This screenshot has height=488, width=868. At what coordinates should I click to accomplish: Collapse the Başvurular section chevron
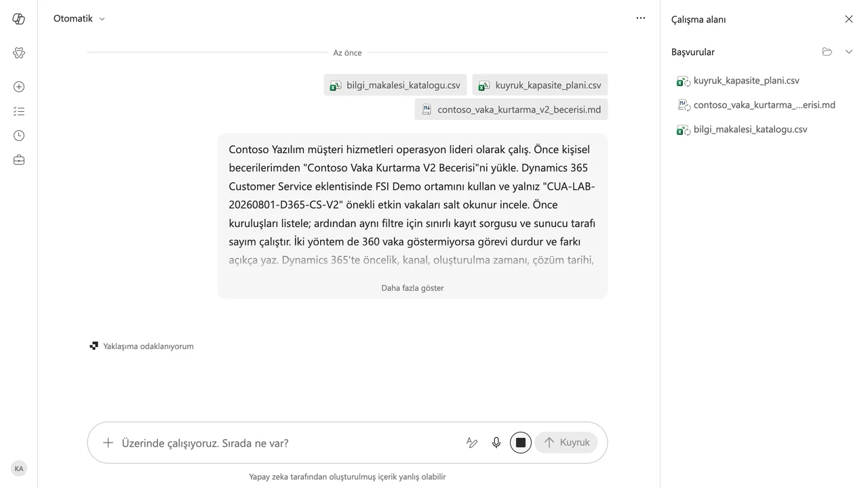[x=849, y=52]
